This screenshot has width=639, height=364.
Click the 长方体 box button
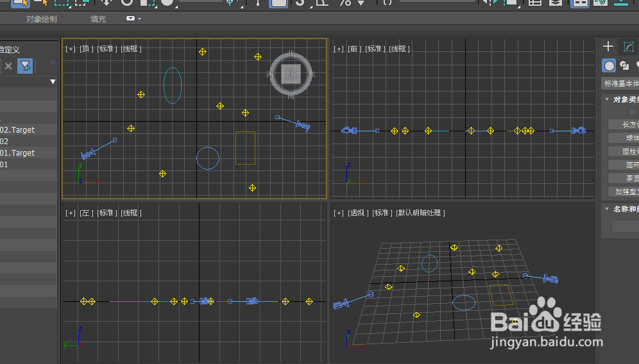pos(624,124)
